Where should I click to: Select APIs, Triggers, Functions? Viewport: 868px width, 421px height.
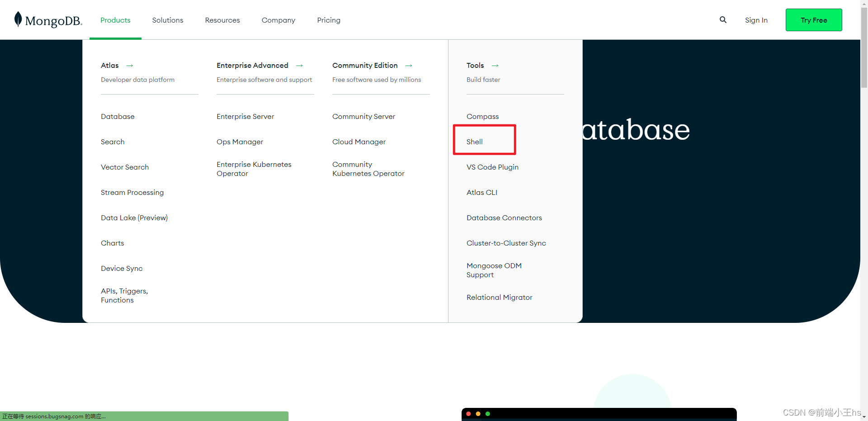124,295
